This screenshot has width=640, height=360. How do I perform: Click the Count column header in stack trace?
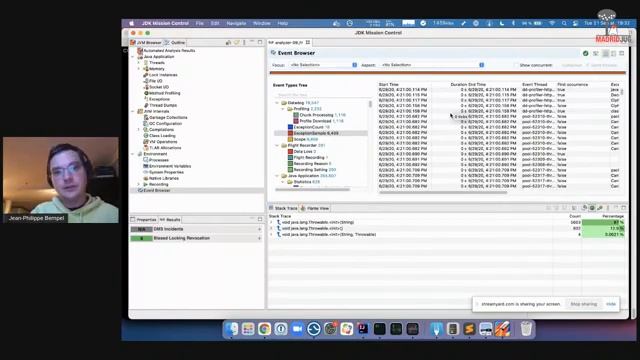click(x=575, y=216)
